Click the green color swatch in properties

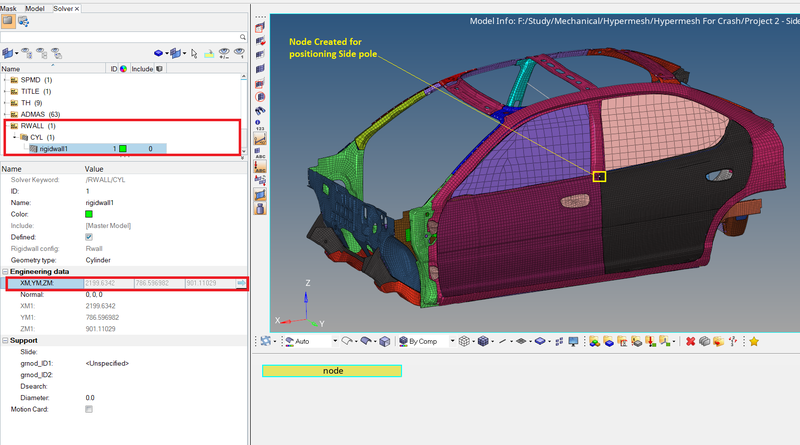89,213
